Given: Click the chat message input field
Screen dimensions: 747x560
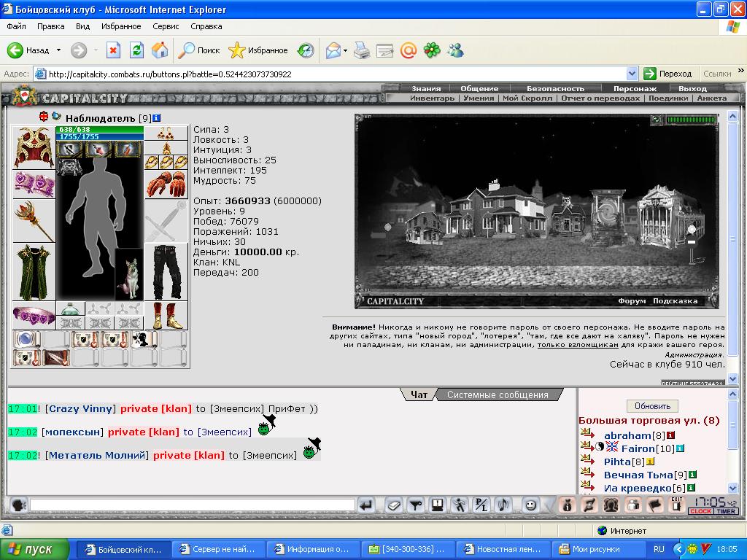Looking at the screenshot, I should coord(193,505).
